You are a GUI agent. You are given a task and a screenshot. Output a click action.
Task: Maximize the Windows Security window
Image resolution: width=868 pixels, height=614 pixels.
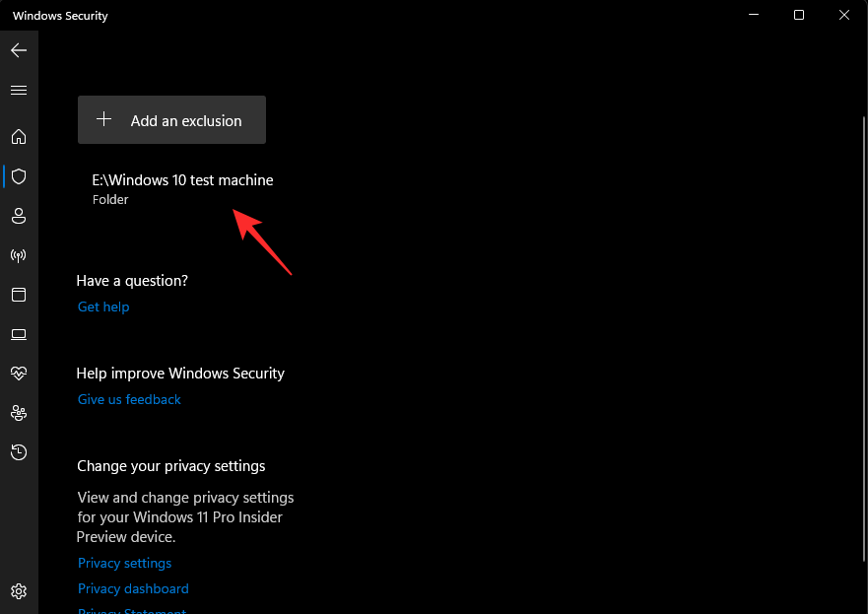[x=799, y=15]
